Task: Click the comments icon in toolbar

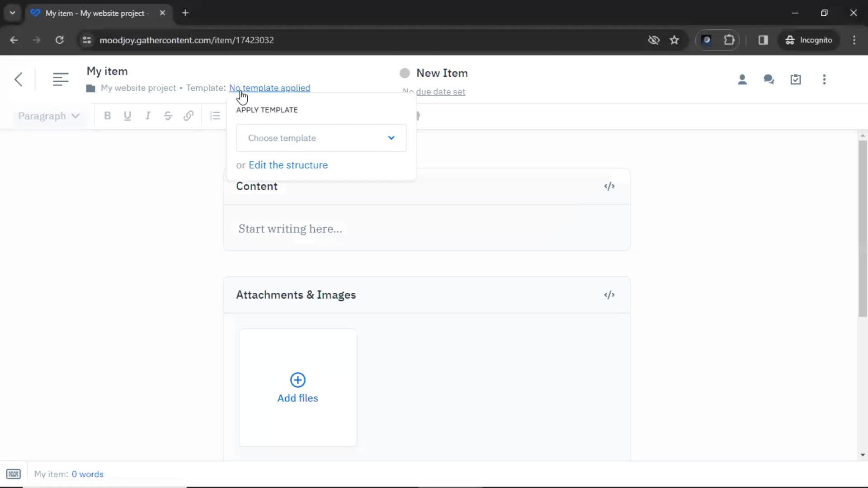Action: coord(769,79)
